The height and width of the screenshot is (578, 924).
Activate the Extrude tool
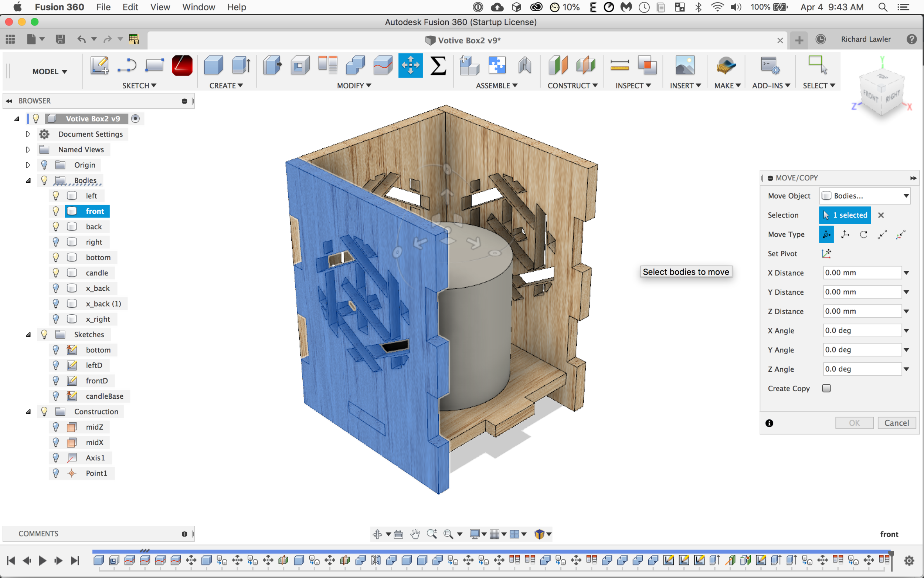pos(241,65)
